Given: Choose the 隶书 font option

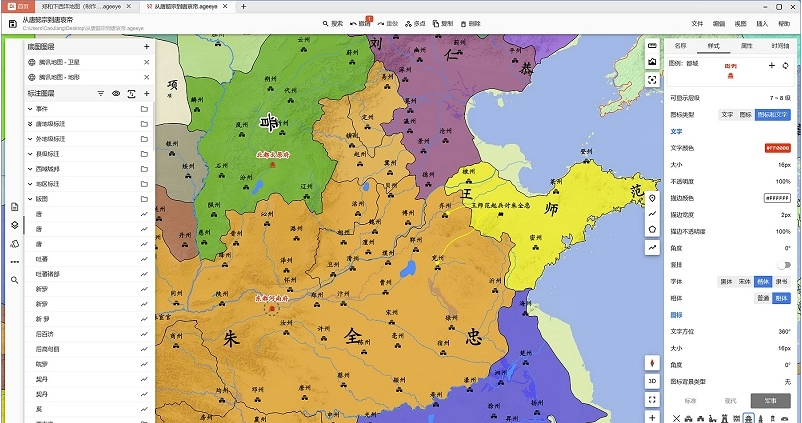Looking at the screenshot, I should point(782,282).
